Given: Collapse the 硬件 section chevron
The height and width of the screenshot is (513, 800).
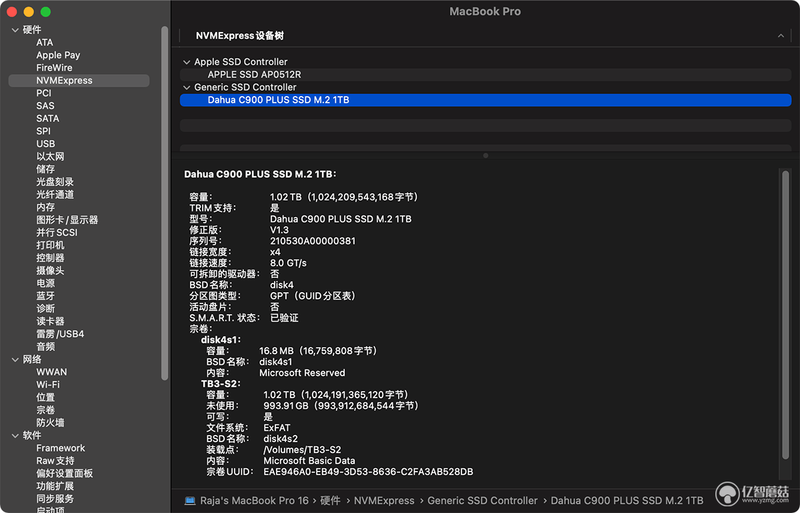Looking at the screenshot, I should (15, 30).
